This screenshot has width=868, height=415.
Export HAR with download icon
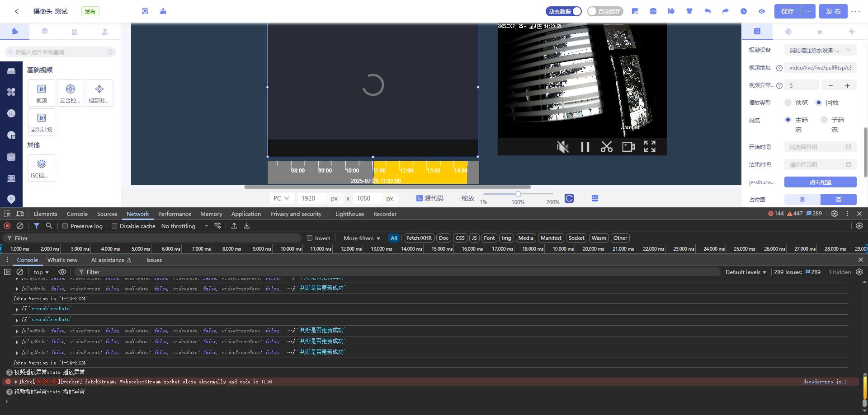click(x=247, y=226)
